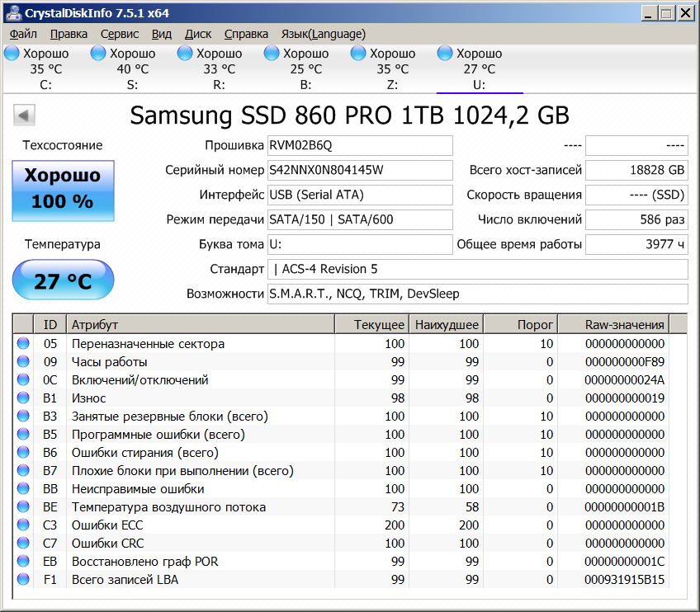Screen dimensions: 700x612
Task: Click status orb of attribute C7 row
Action: (x=23, y=543)
